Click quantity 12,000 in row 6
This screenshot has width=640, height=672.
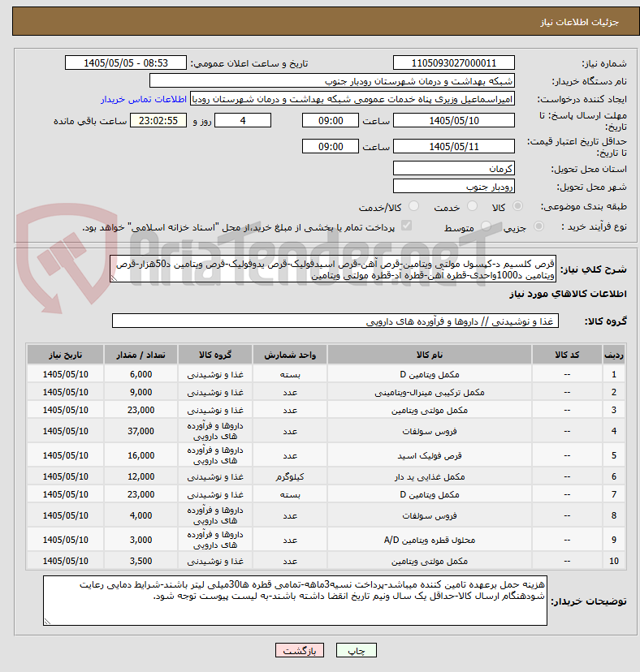pyautogui.click(x=141, y=476)
